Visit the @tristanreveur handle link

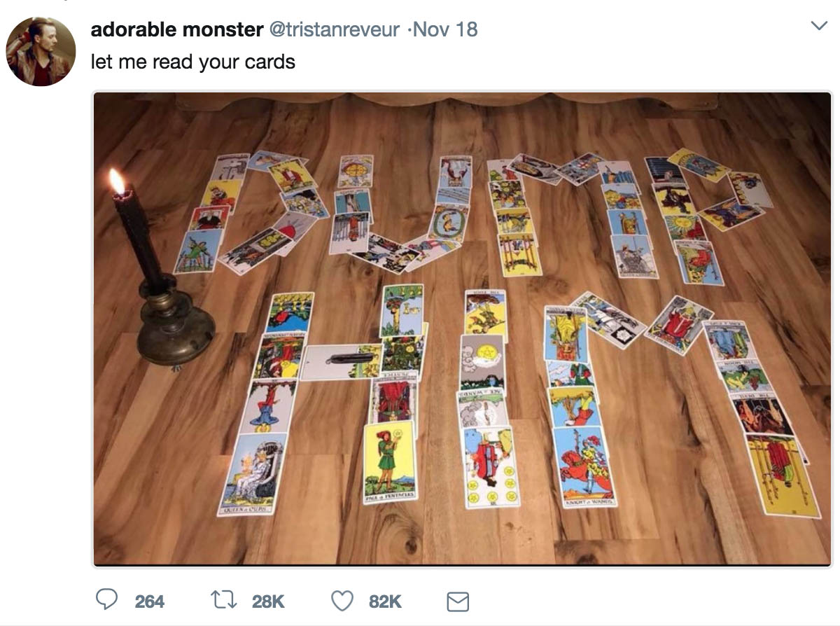point(335,29)
